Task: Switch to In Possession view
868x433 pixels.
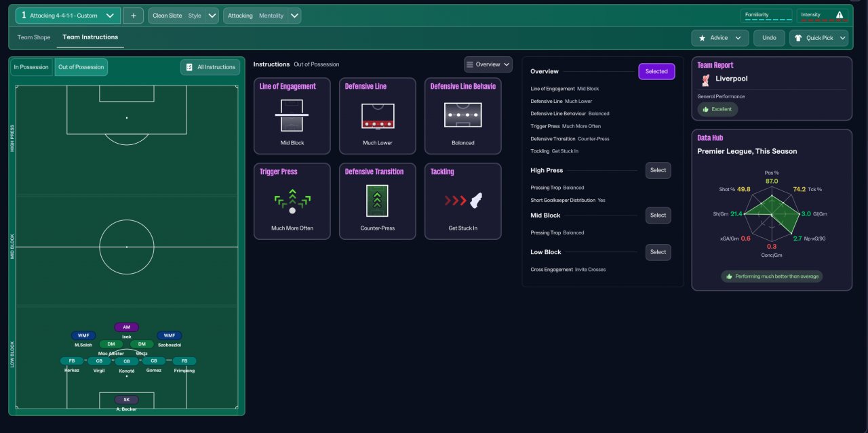Action: (x=31, y=67)
